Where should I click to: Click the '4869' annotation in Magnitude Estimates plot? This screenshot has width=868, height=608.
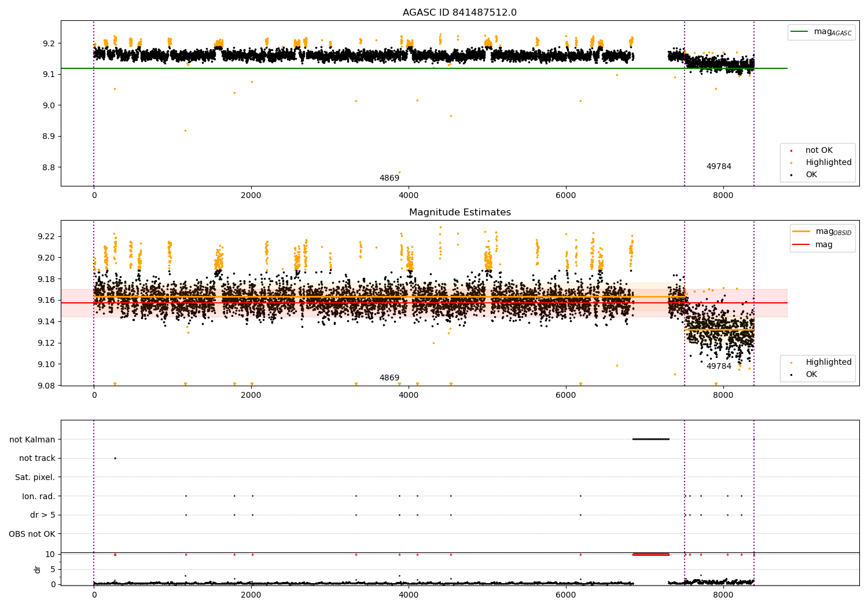click(389, 378)
